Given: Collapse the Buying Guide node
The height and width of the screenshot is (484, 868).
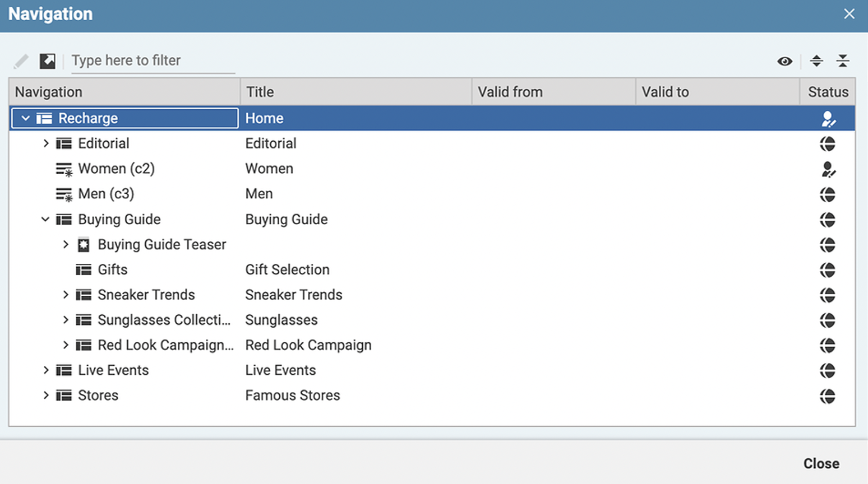Looking at the screenshot, I should click(x=45, y=219).
